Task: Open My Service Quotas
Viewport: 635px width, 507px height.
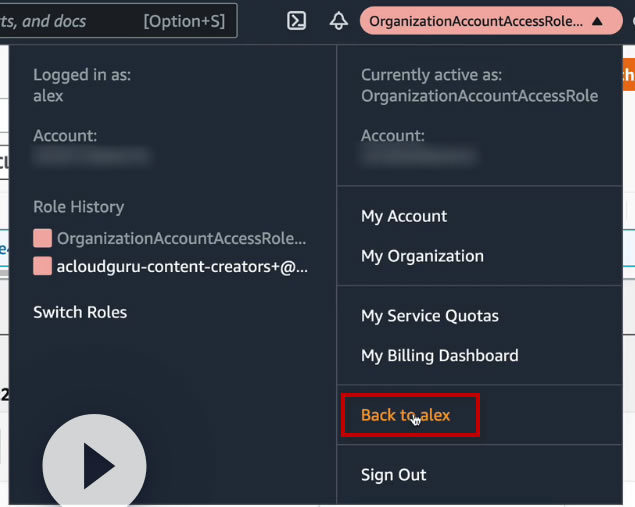Action: pos(430,316)
